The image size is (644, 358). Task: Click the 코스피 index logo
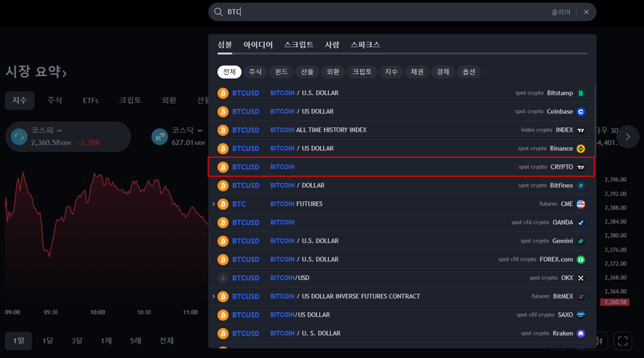point(20,137)
